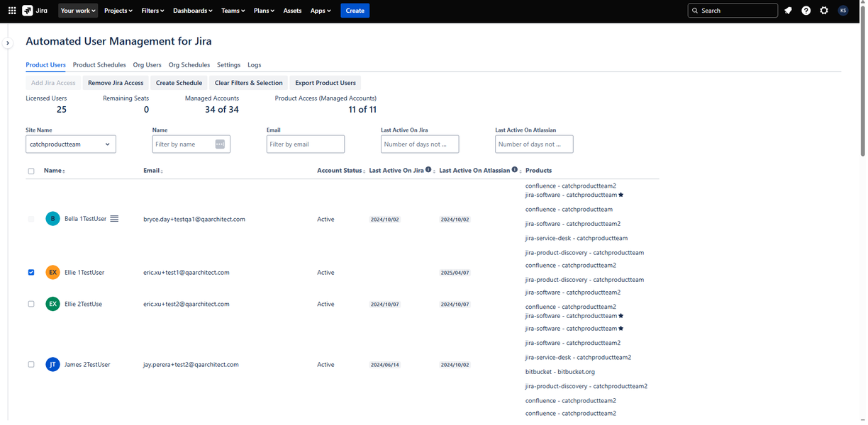Expand the Your work menu
Image resolution: width=868 pixels, height=425 pixels.
coord(78,11)
